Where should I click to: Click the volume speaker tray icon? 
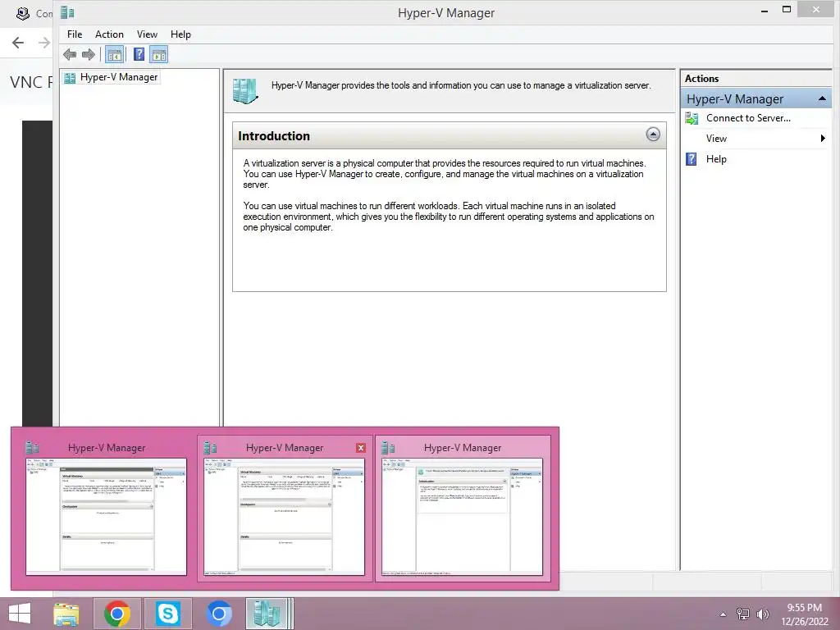point(762,614)
